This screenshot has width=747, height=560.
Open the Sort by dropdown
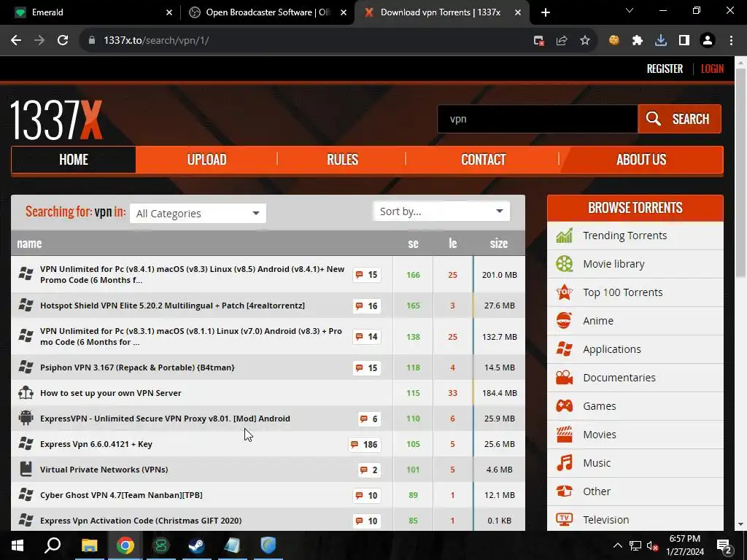[441, 211]
